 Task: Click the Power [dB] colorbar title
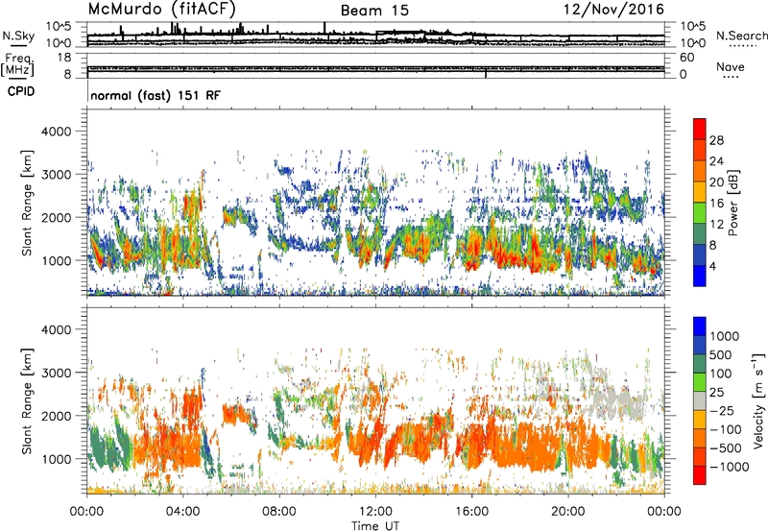(732, 203)
